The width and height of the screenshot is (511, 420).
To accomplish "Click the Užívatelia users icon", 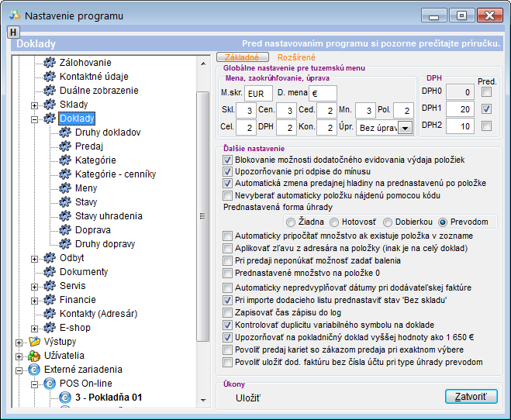I will coord(33,356).
